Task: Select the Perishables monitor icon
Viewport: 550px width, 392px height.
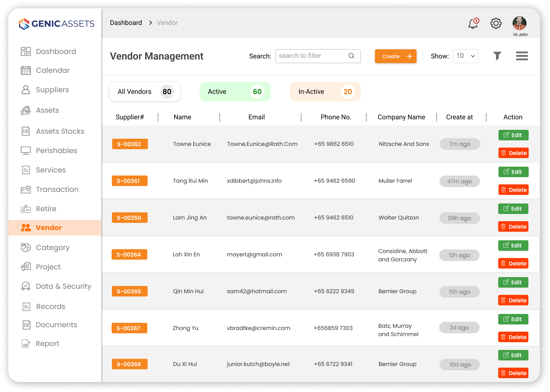Action: point(25,150)
